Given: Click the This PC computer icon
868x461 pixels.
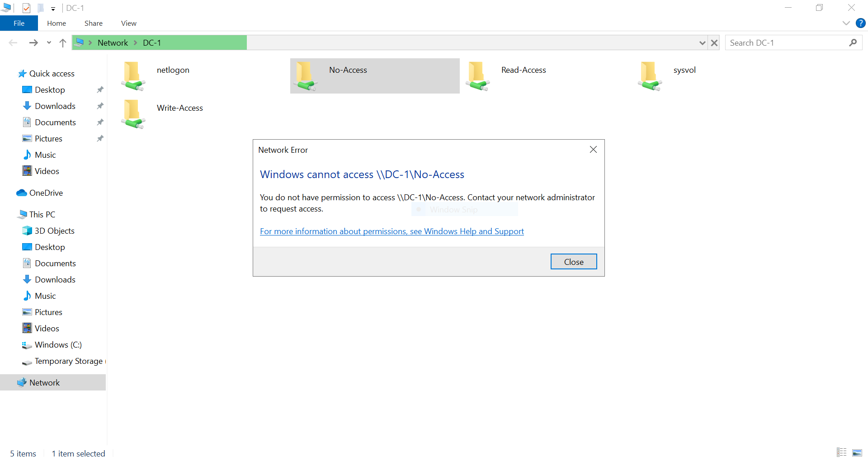Looking at the screenshot, I should [22, 215].
